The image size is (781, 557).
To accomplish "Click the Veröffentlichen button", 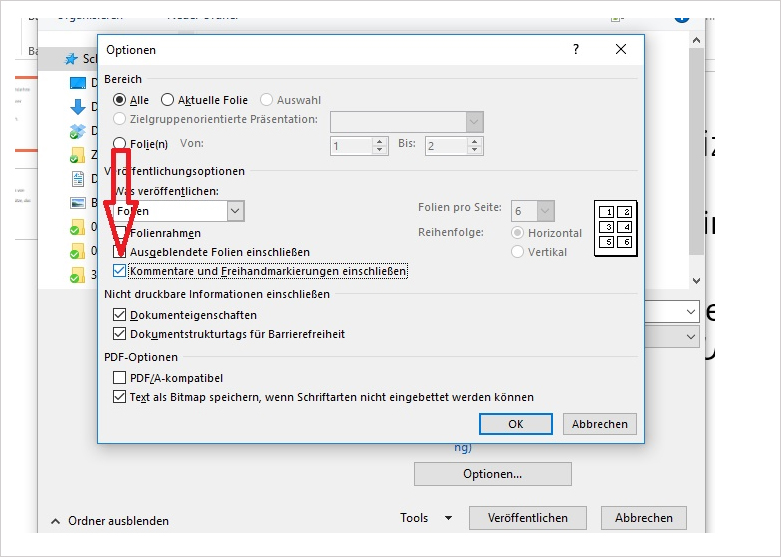I will click(x=527, y=518).
